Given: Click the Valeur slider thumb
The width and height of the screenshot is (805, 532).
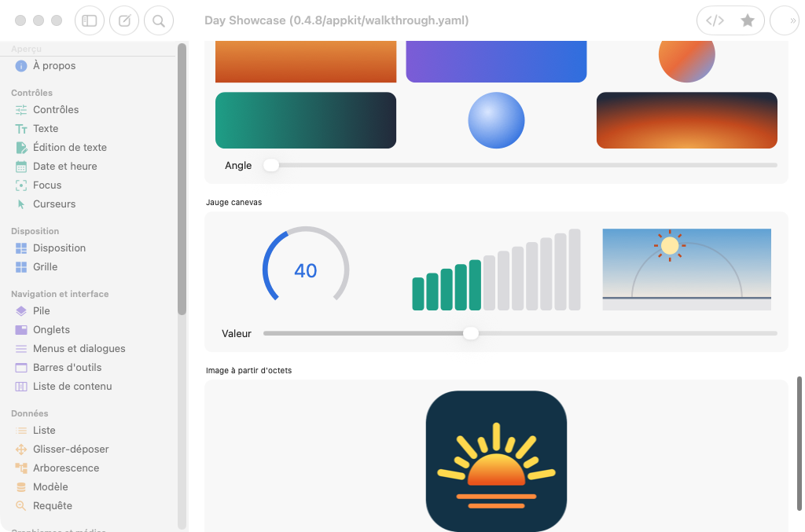Looking at the screenshot, I should [471, 333].
